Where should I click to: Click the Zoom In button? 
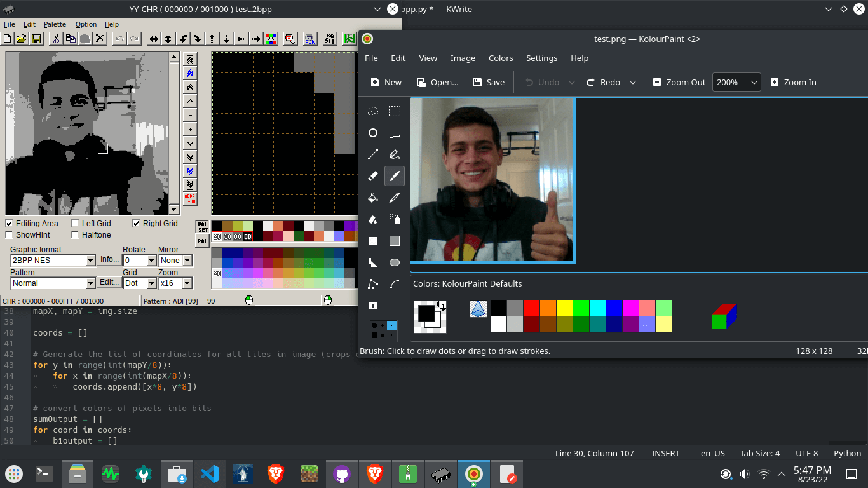pyautogui.click(x=793, y=82)
